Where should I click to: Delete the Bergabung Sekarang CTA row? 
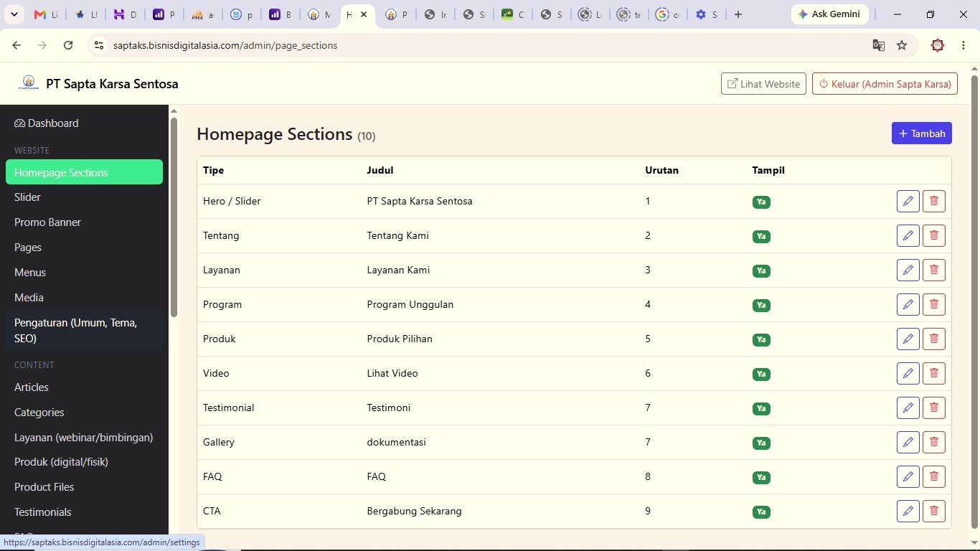click(933, 511)
